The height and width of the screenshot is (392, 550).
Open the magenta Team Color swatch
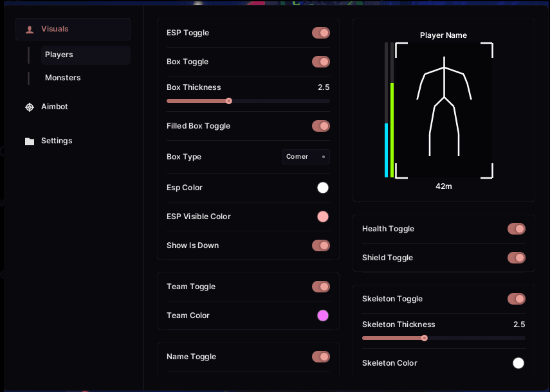point(323,316)
